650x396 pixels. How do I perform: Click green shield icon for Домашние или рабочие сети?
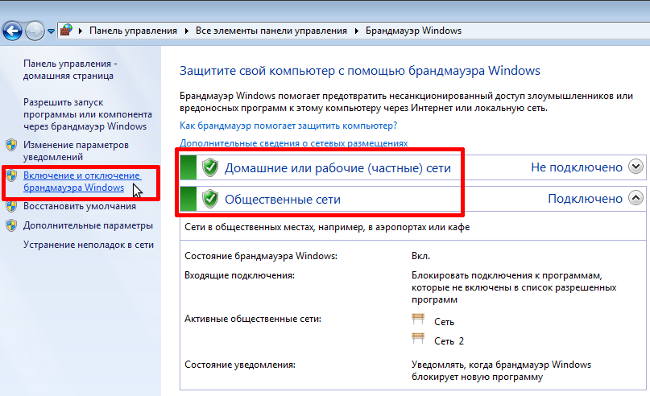[x=210, y=168]
